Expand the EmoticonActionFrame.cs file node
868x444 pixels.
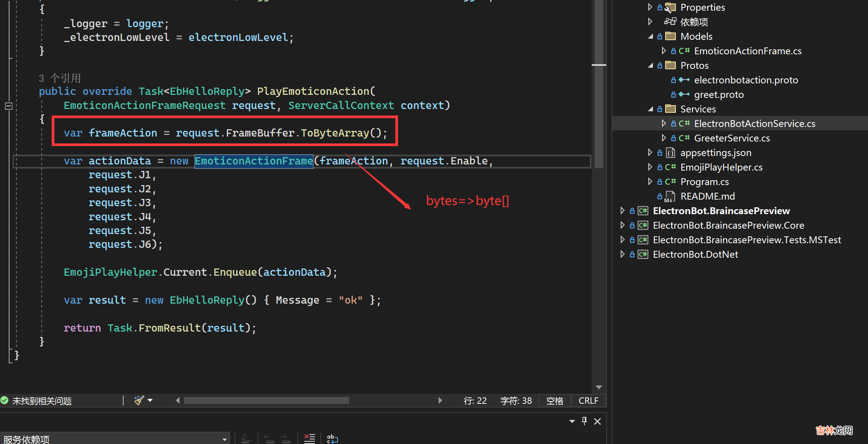click(x=664, y=51)
